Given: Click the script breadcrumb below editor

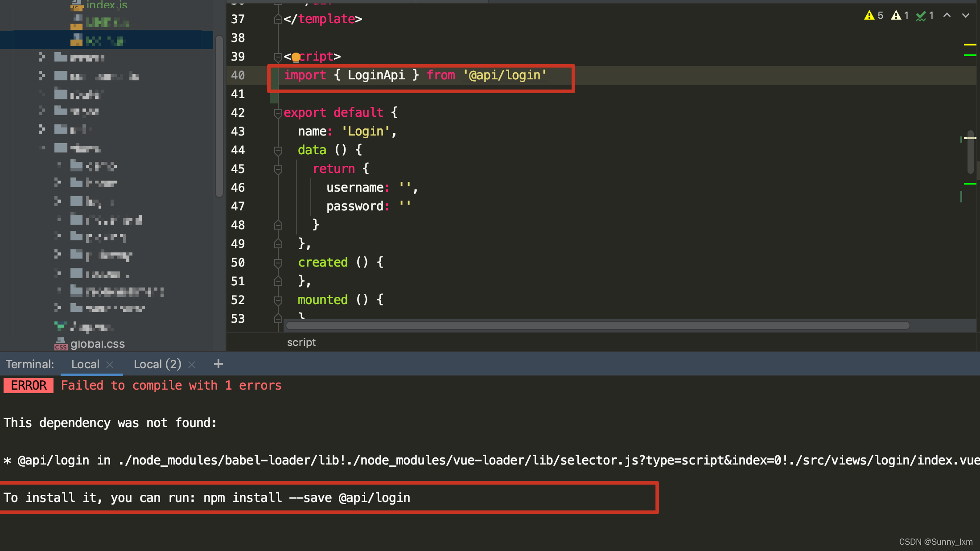Looking at the screenshot, I should (x=301, y=342).
